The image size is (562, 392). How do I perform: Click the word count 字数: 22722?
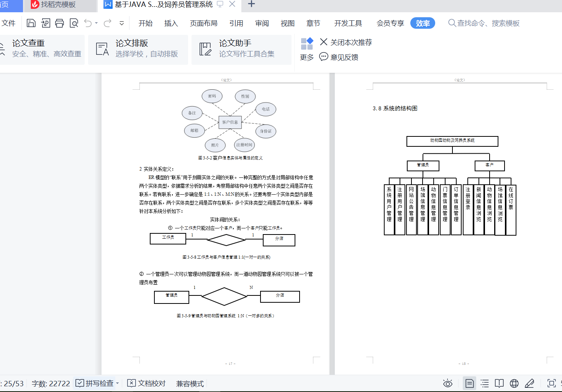pos(51,384)
